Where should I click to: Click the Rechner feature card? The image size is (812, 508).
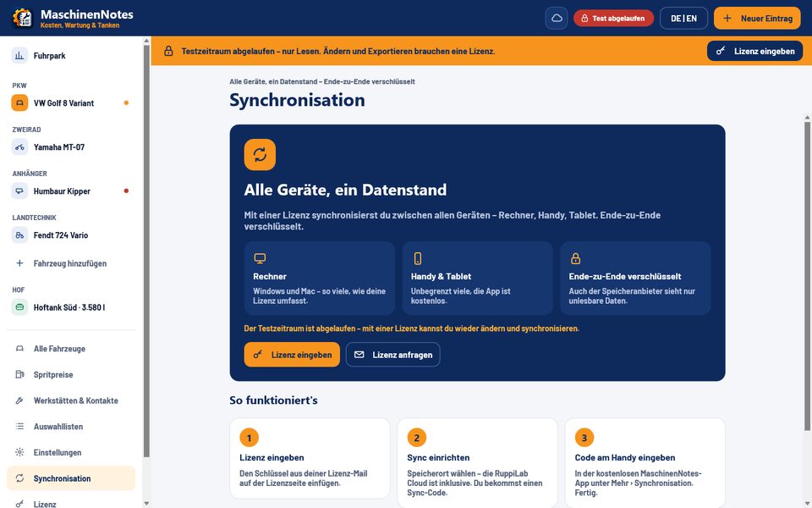pyautogui.click(x=320, y=278)
